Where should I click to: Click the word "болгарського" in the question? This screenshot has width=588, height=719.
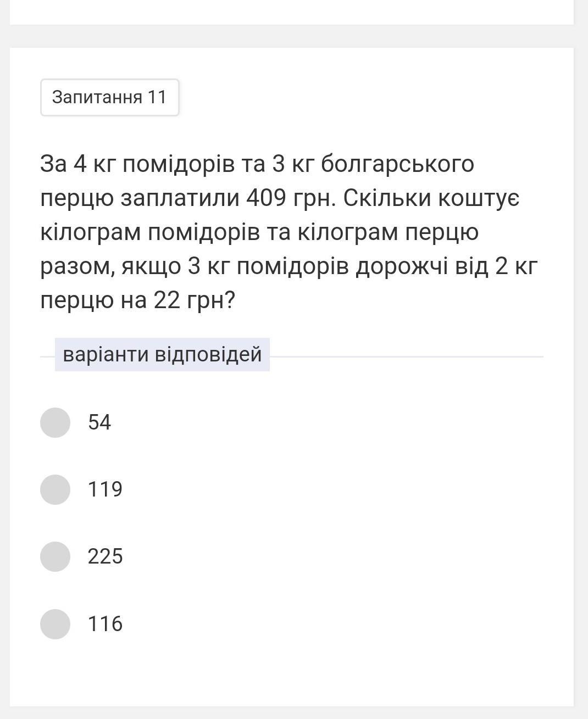[x=397, y=164]
